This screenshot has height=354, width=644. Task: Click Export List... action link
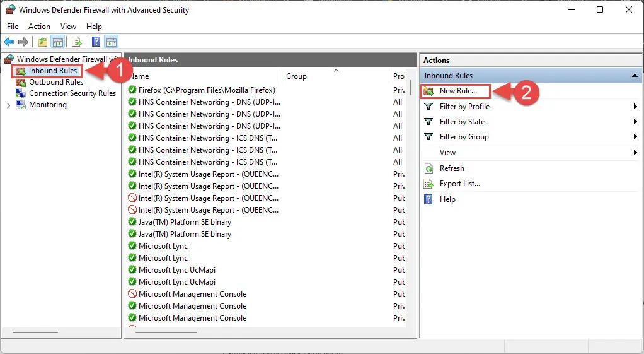459,184
